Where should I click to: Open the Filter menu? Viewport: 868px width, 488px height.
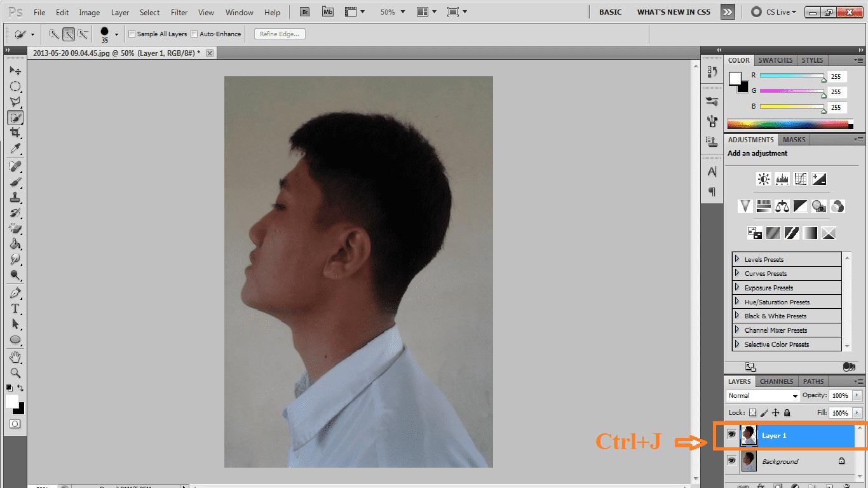(x=179, y=11)
